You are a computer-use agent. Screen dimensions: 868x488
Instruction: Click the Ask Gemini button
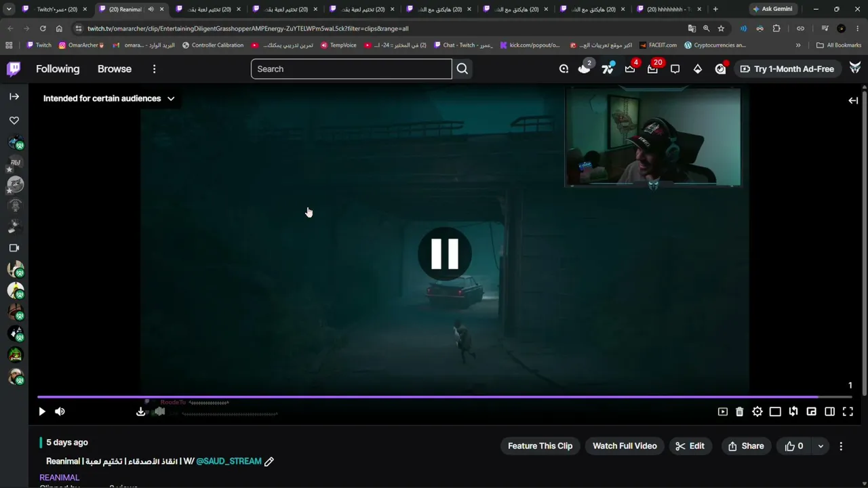(x=772, y=9)
